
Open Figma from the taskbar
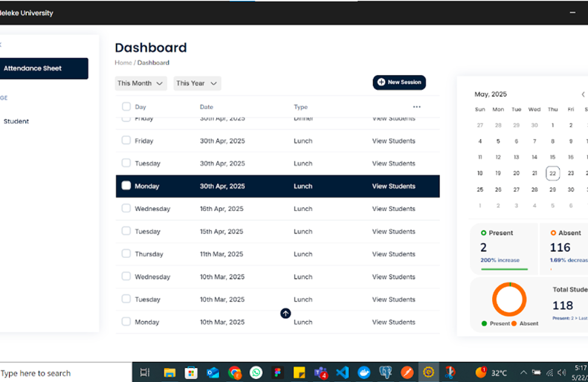point(277,372)
